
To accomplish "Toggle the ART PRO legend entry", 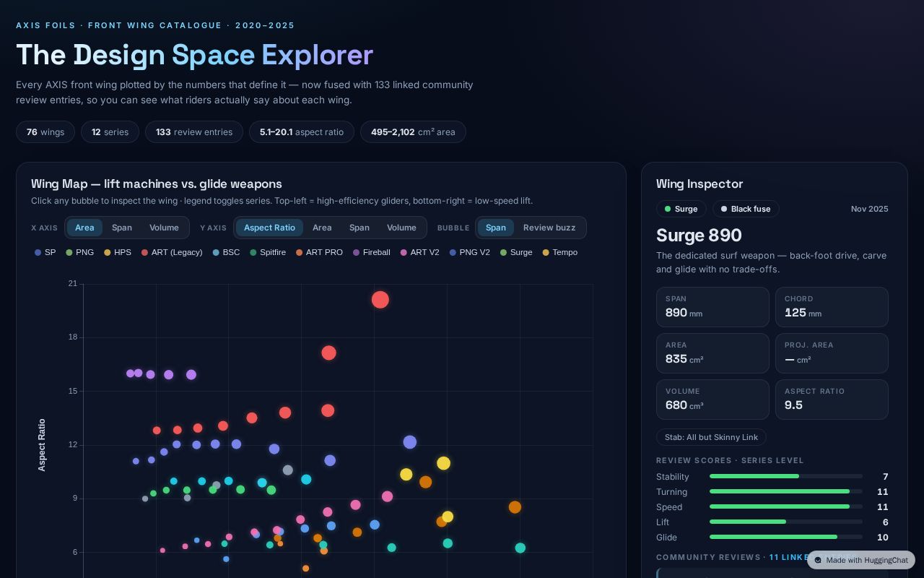I will (319, 253).
